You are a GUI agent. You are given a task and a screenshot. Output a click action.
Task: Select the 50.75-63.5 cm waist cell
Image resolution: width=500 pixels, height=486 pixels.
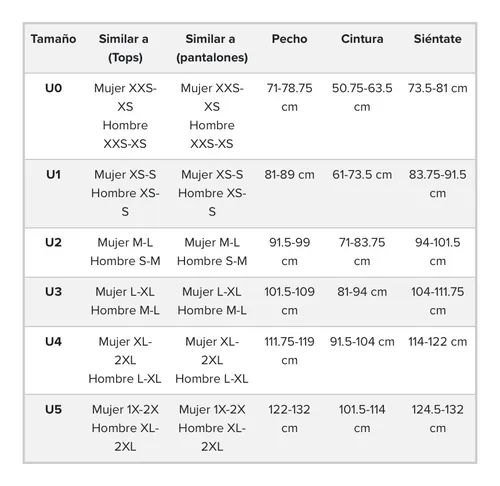[x=362, y=97]
